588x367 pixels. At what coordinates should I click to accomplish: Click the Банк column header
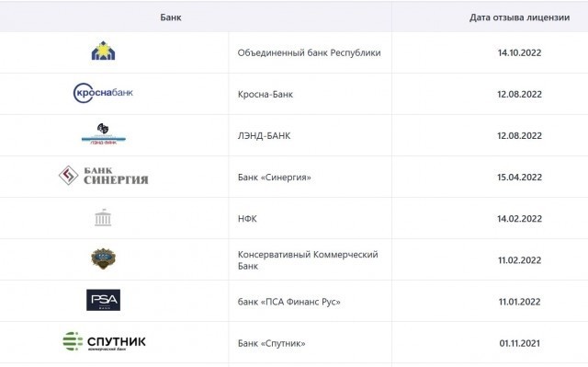(x=171, y=17)
